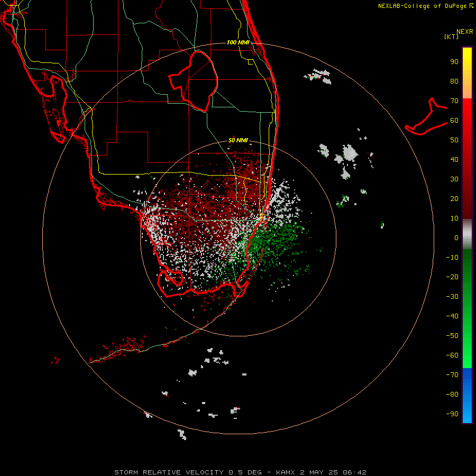The height and width of the screenshot is (476, 476).
Task: Click the 40 value on the velocity scale
Action: [x=454, y=160]
